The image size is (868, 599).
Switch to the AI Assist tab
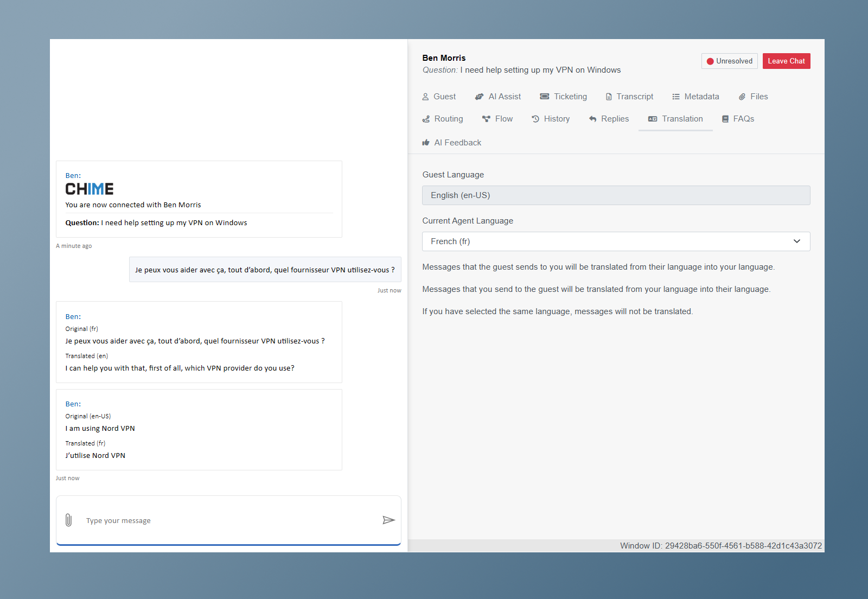tap(498, 97)
